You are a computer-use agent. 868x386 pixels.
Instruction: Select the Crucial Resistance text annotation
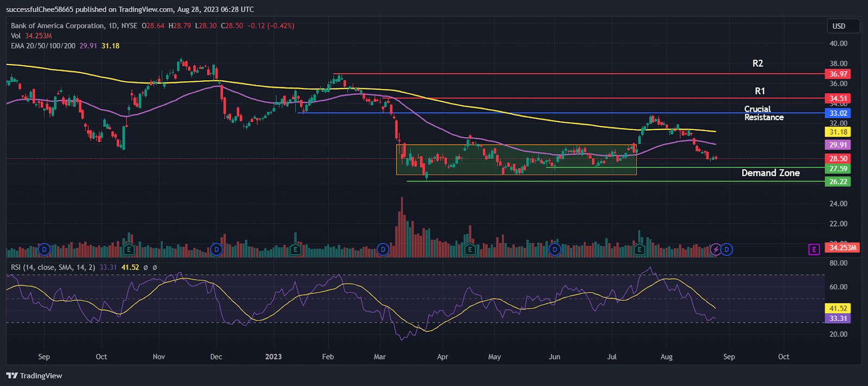coord(764,113)
